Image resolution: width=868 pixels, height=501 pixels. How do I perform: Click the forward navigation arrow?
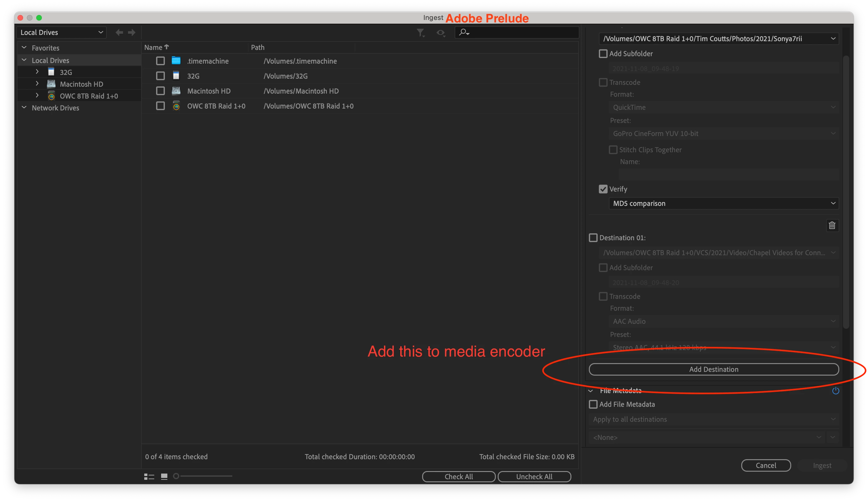131,32
